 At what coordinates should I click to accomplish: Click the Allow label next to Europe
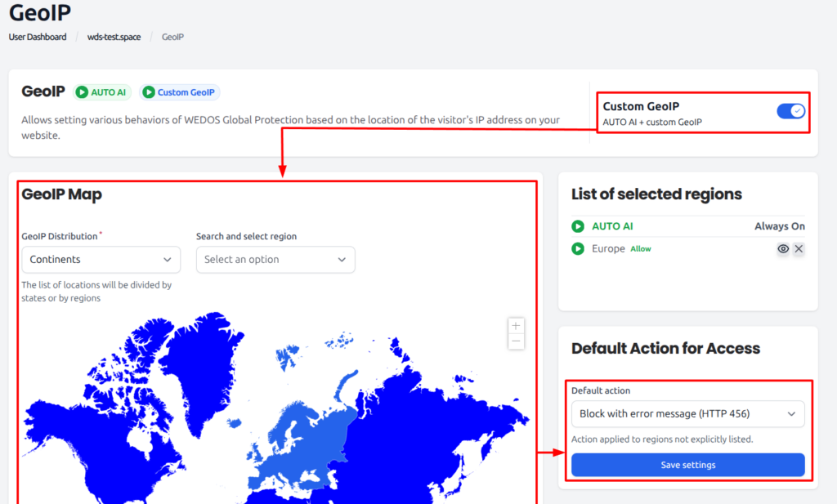click(x=640, y=248)
